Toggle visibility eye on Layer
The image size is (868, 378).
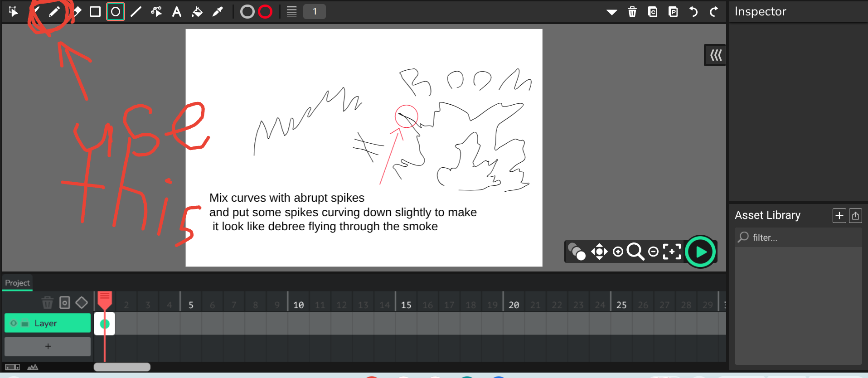click(14, 323)
